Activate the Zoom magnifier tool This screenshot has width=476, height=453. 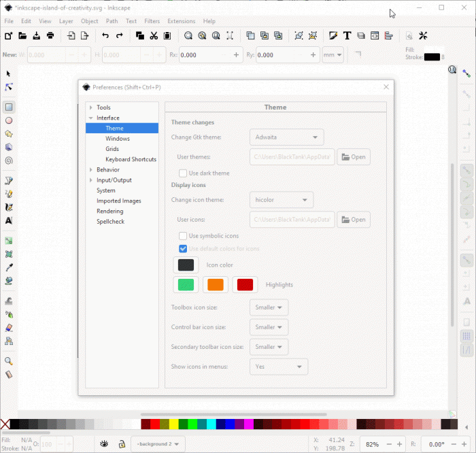tap(9, 361)
